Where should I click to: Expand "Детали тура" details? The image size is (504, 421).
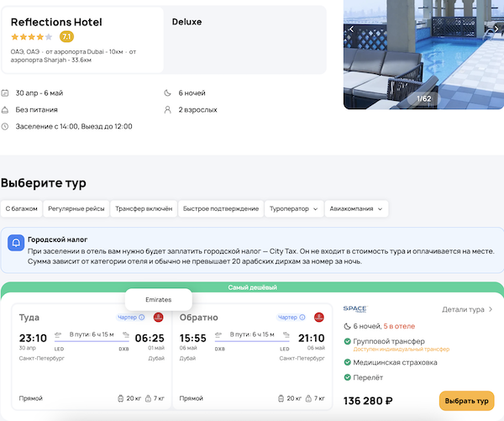(468, 309)
